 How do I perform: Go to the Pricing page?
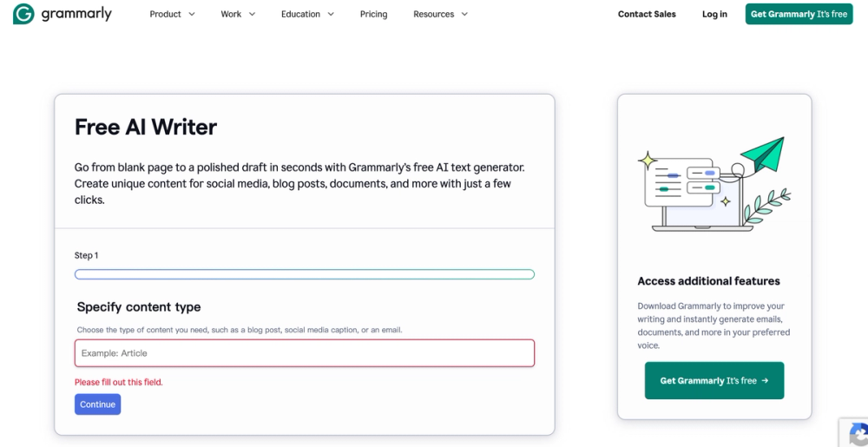click(373, 15)
